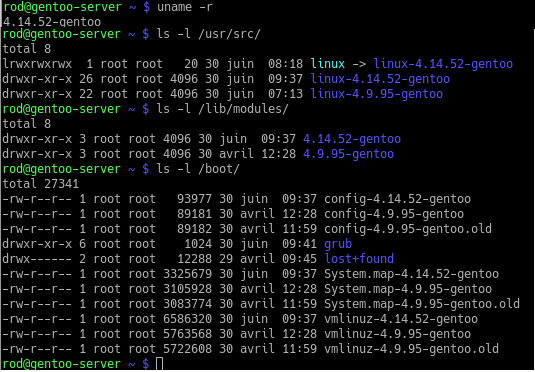Select file 'config-4.14.52-gentoo'
This screenshot has width=535, height=372.
pyautogui.click(x=397, y=199)
